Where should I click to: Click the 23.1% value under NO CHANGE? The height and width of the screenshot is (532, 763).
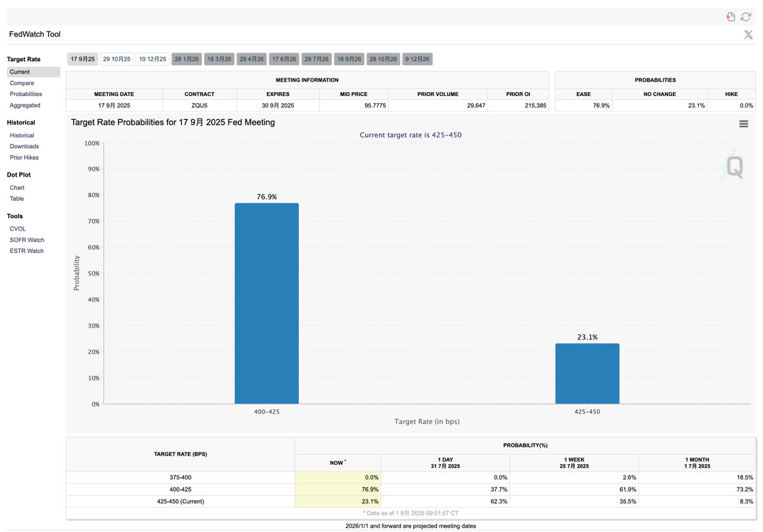click(696, 106)
